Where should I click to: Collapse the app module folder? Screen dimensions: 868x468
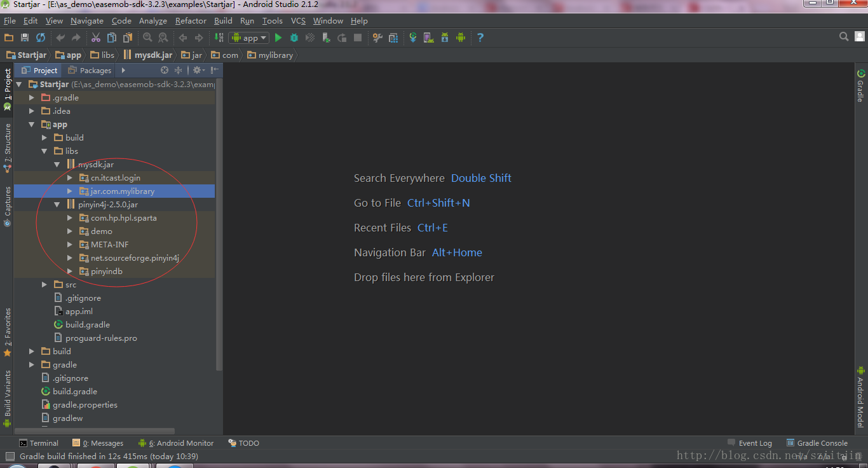32,124
